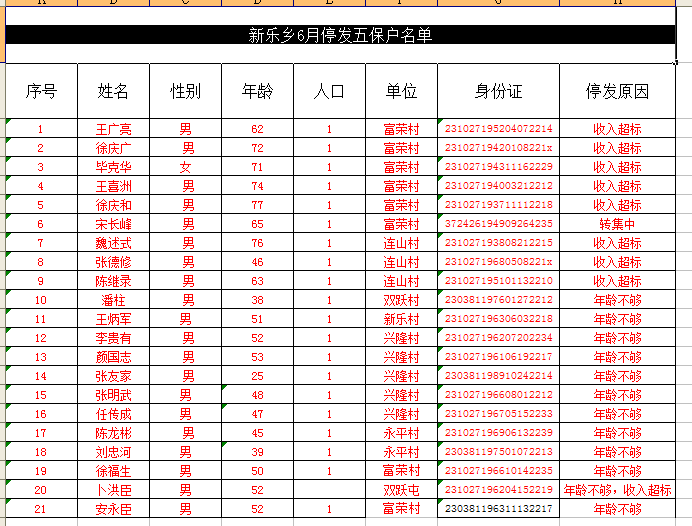Select the age cell 77 for 徐庆和
Image resolution: width=692 pixels, height=526 pixels.
tap(257, 205)
